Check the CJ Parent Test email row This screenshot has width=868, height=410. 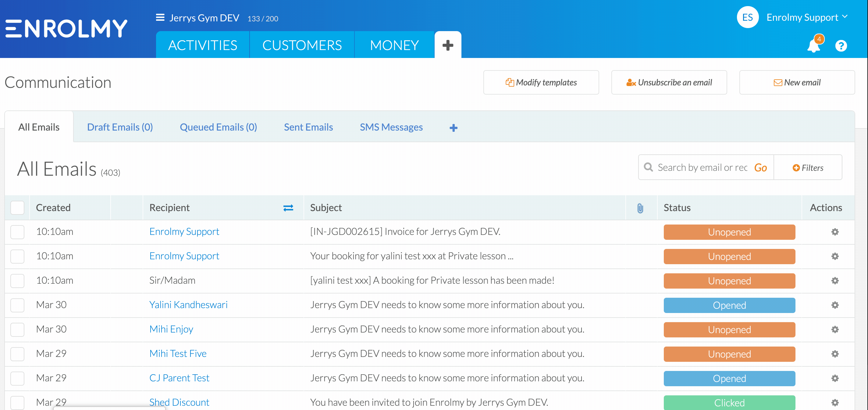[17, 378]
